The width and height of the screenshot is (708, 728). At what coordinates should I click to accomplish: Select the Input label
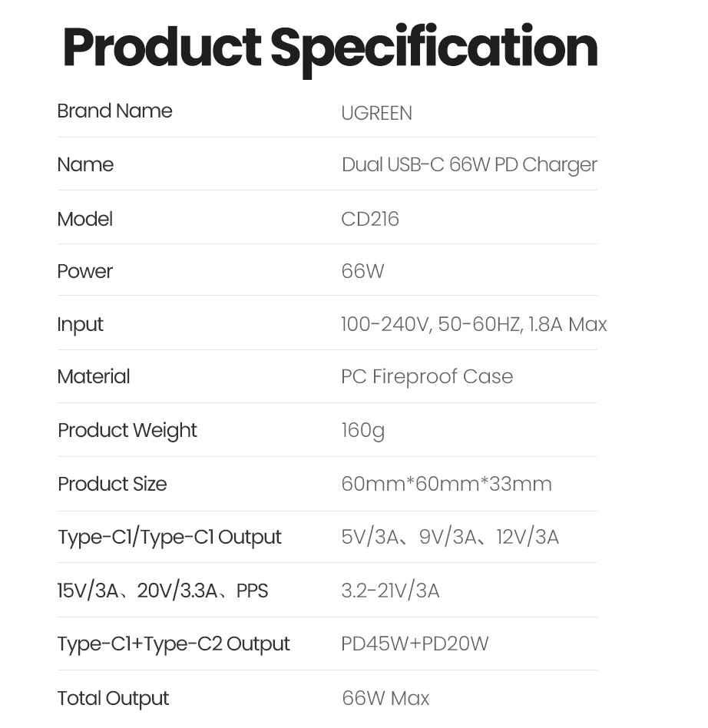click(80, 324)
